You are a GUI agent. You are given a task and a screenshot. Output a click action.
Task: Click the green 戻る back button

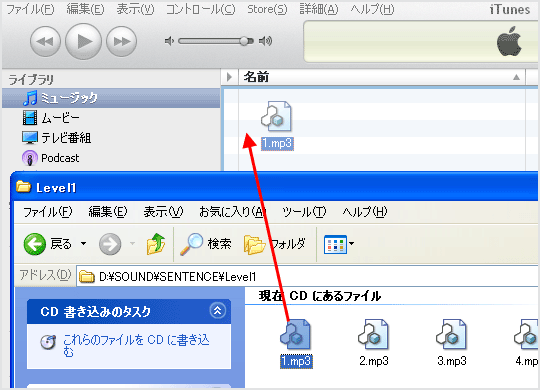[48, 244]
